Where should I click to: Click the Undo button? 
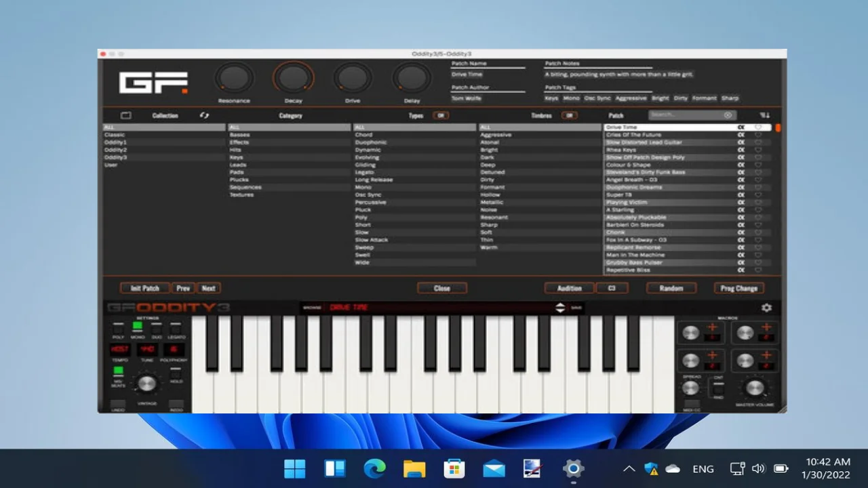point(118,404)
